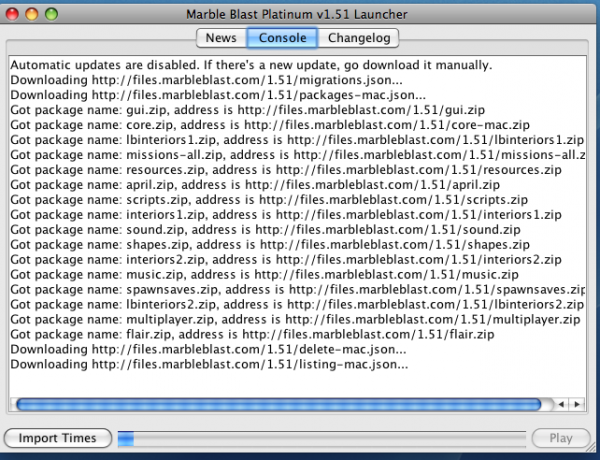Switch to the News tab
This screenshot has width=600, height=460.
pyautogui.click(x=221, y=38)
